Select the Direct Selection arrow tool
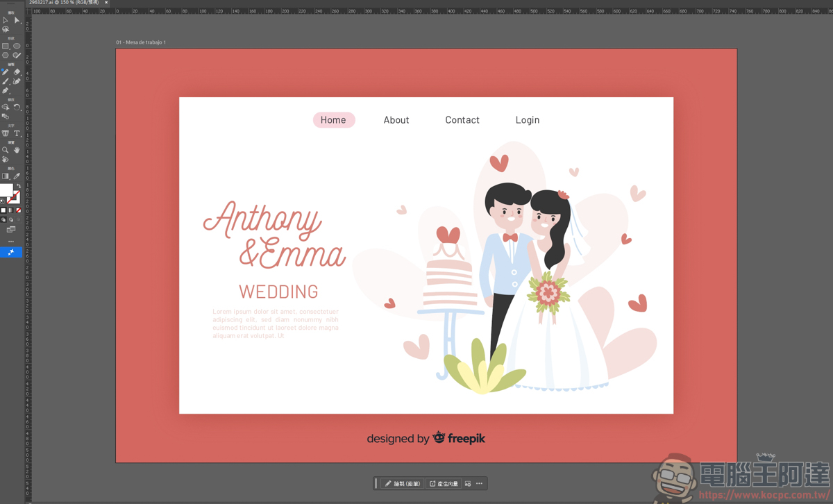 coord(17,20)
